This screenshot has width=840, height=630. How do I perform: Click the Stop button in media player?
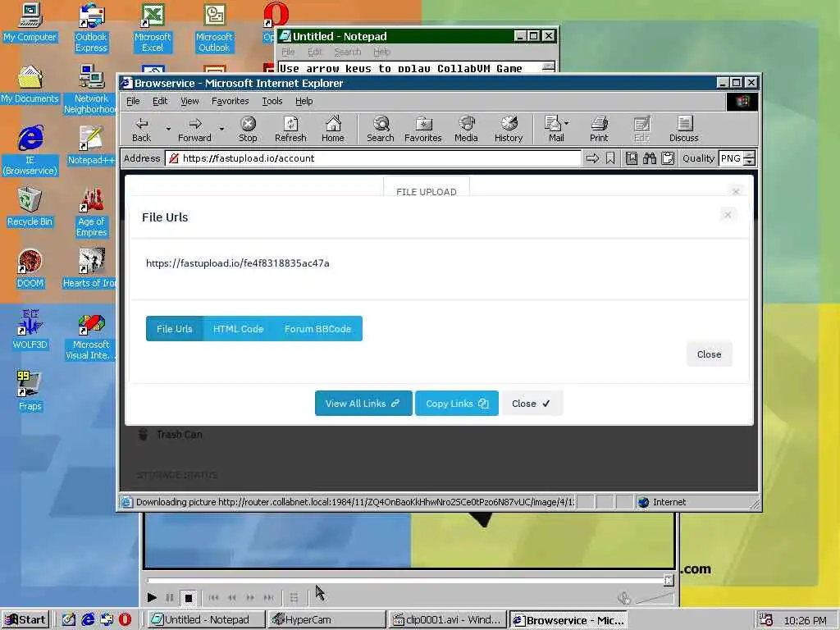point(188,597)
